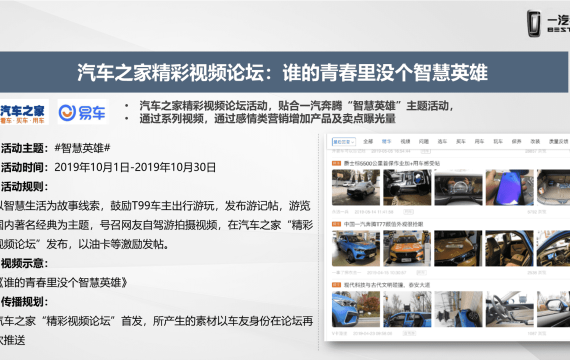Image resolution: width=570 pixels, height=360 pixels.
Task: Click the rules line mentioning 鼓励T99车主出行游玩
Action: click(155, 206)
